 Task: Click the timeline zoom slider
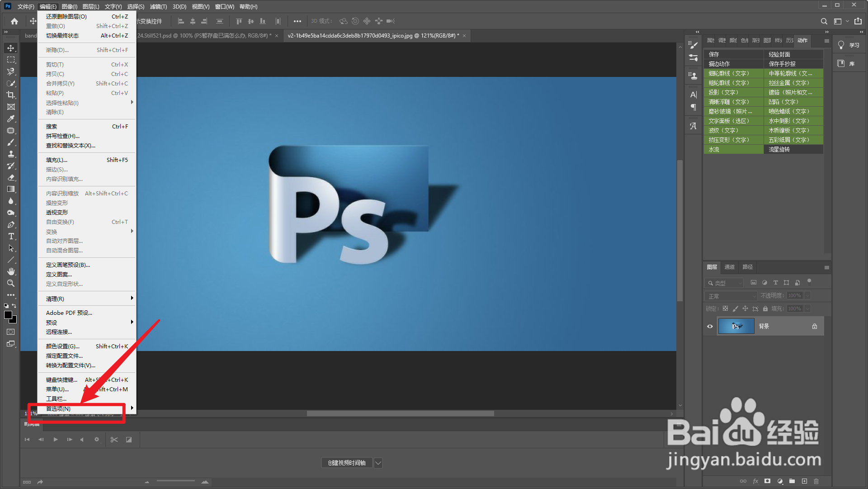176,481
